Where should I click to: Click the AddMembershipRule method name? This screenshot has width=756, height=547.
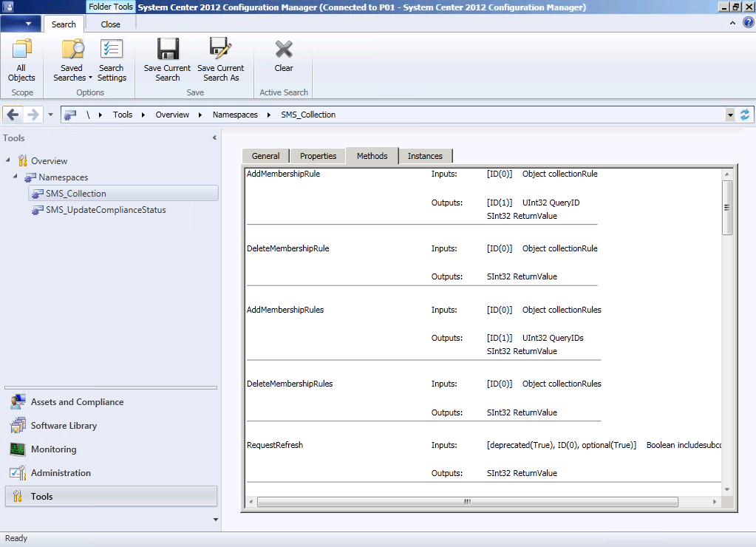pyautogui.click(x=284, y=174)
